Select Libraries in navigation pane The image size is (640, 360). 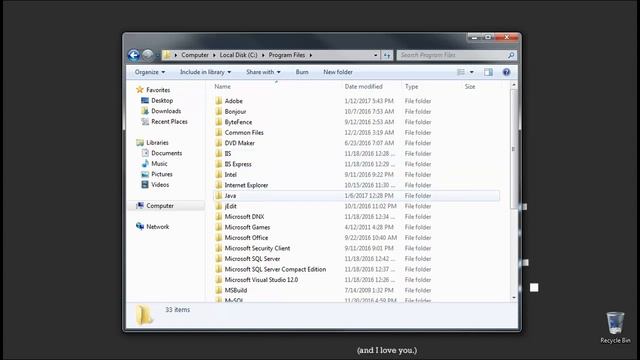157,142
